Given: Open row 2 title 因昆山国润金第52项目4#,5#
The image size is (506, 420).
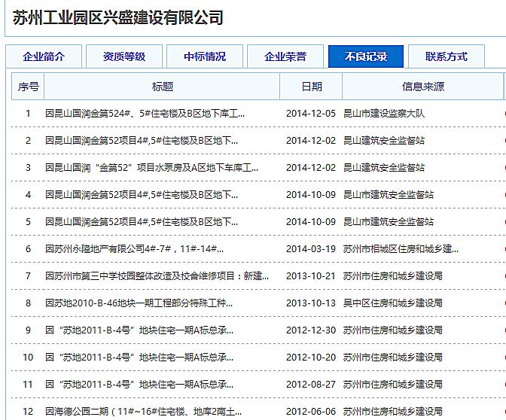Looking at the screenshot, I should pos(142,141).
